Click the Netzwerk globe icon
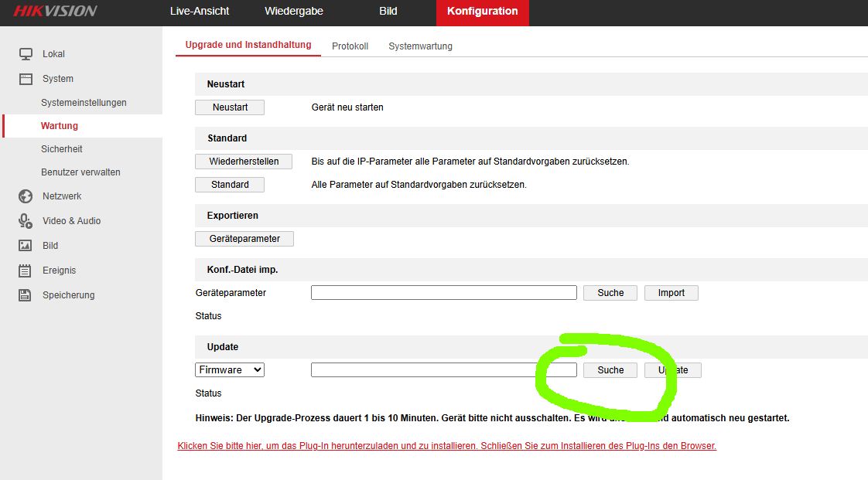Image resolution: width=868 pixels, height=480 pixels. coord(26,196)
